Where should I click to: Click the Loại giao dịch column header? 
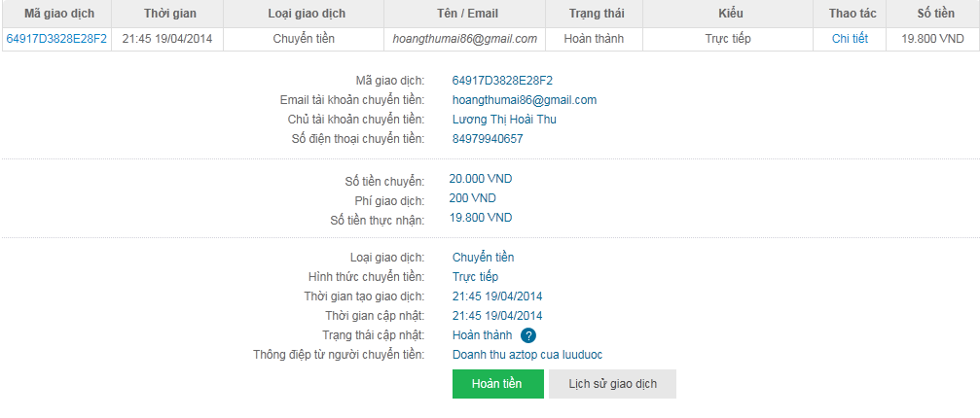point(306,15)
